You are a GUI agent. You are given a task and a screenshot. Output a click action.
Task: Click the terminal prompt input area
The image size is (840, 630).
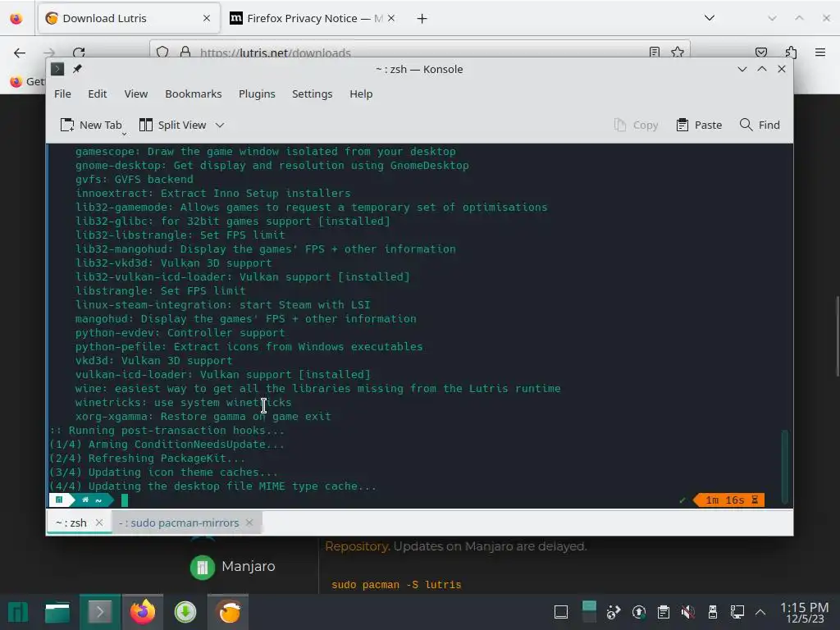[x=396, y=500]
